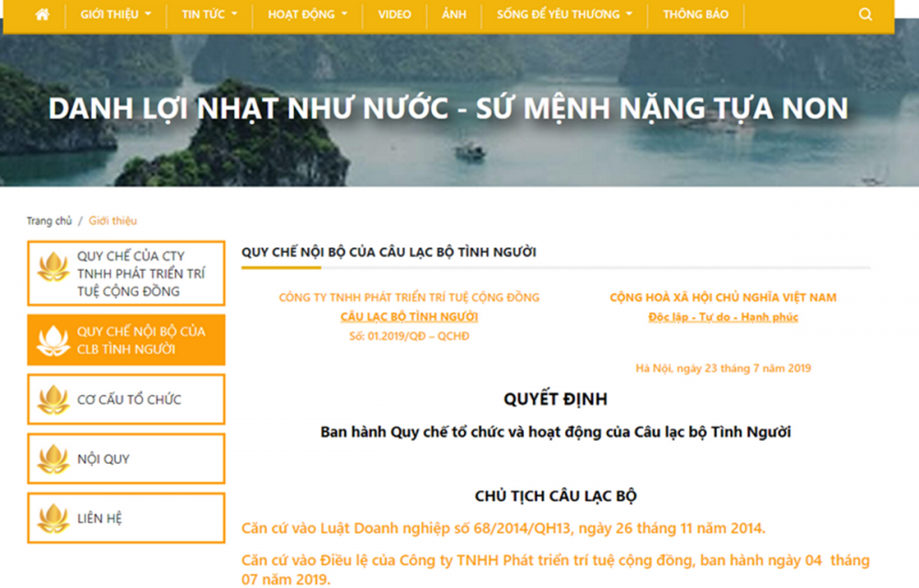919x588 pixels.
Task: Click the home icon in navigation bar
Action: coord(42,15)
